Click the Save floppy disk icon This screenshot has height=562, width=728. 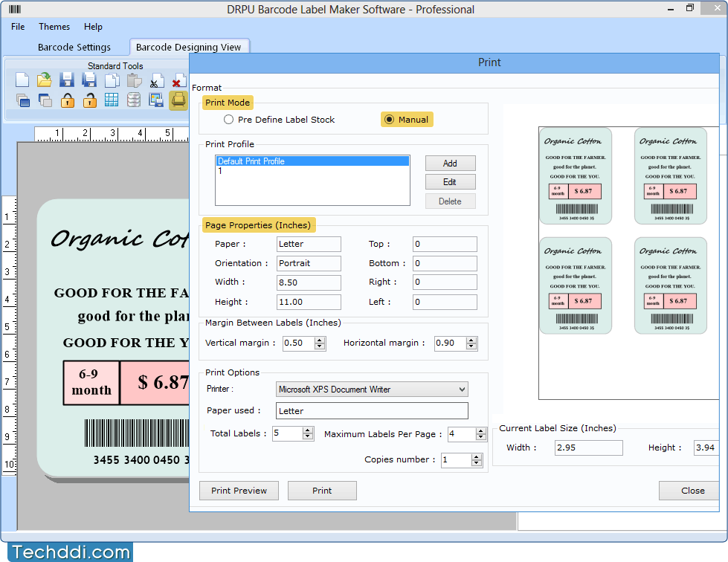tap(67, 80)
